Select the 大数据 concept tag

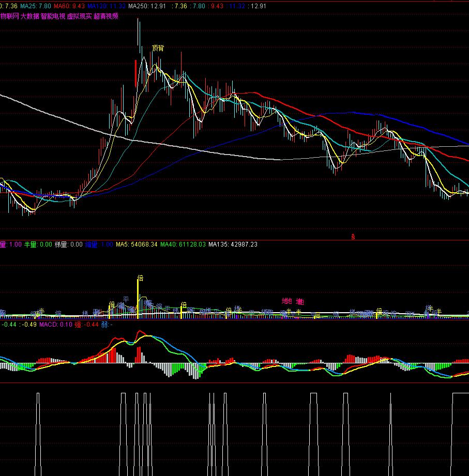[x=29, y=16]
